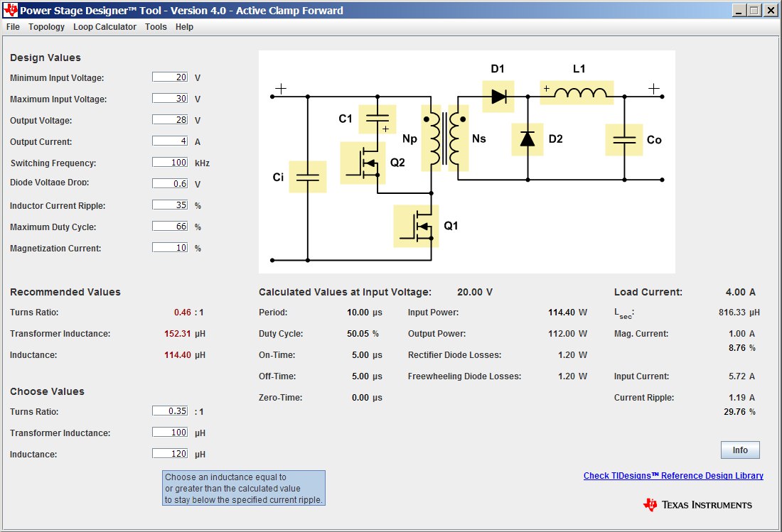The image size is (782, 532).
Task: Select the C1 clamp capacitor symbol
Action: pyautogui.click(x=377, y=119)
